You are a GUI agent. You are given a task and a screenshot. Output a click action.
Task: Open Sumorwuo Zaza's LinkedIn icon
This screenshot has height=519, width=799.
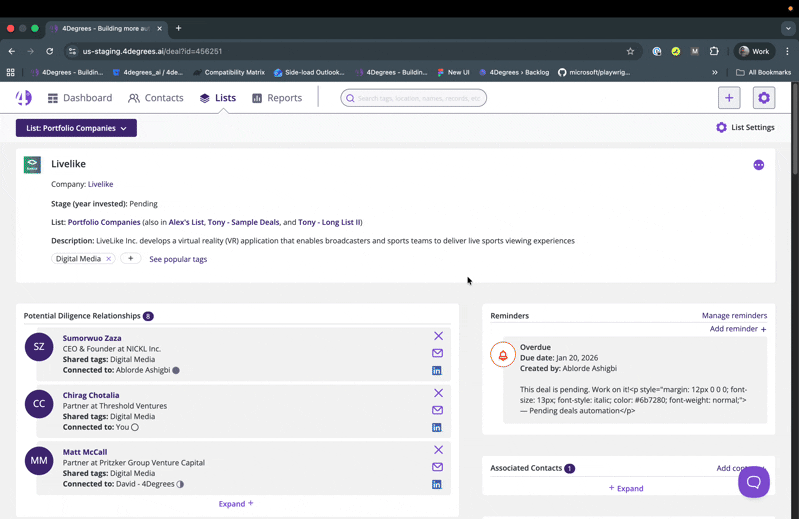click(x=437, y=370)
